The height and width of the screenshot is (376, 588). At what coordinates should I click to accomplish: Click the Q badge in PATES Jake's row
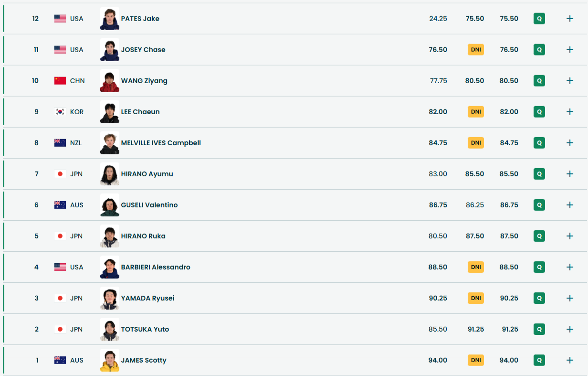click(539, 19)
